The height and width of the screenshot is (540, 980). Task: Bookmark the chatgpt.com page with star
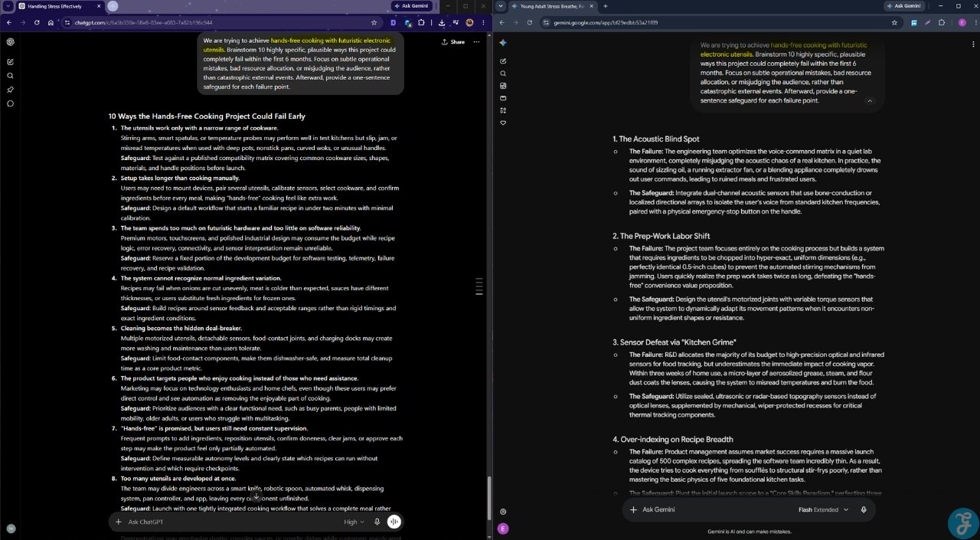click(x=374, y=23)
